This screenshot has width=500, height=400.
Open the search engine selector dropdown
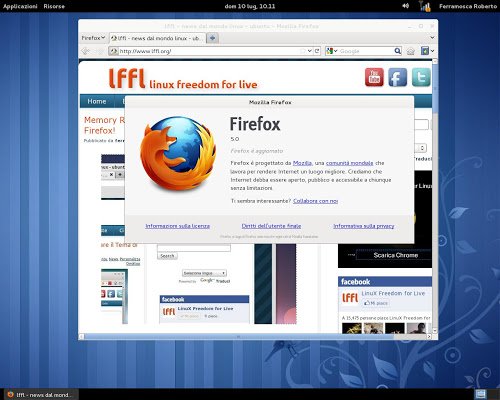tap(332, 51)
